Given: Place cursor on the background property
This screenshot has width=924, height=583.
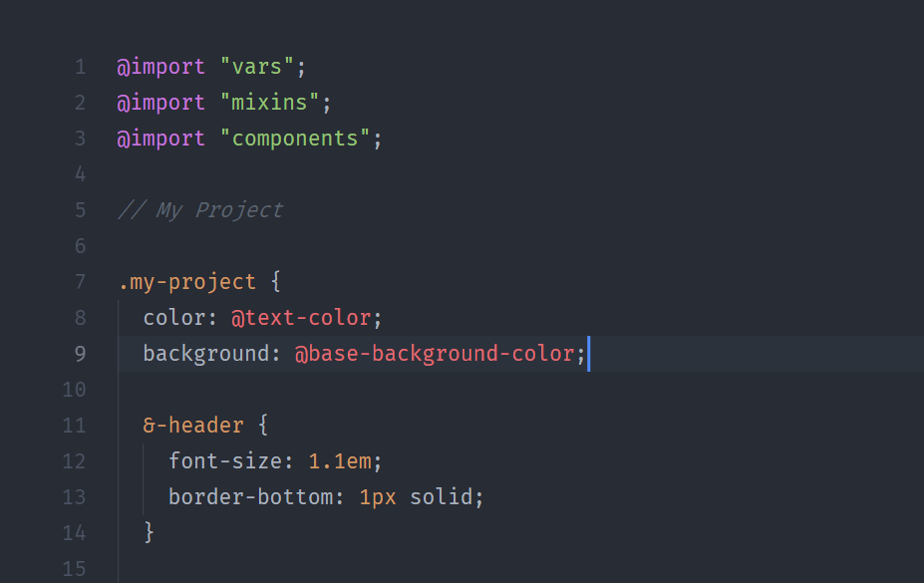Looking at the screenshot, I should pyautogui.click(x=206, y=354).
